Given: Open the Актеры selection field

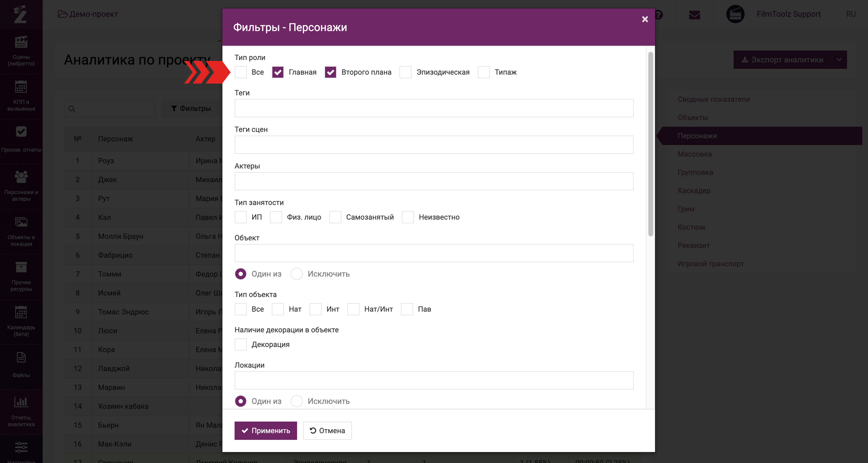Looking at the screenshot, I should point(434,181).
